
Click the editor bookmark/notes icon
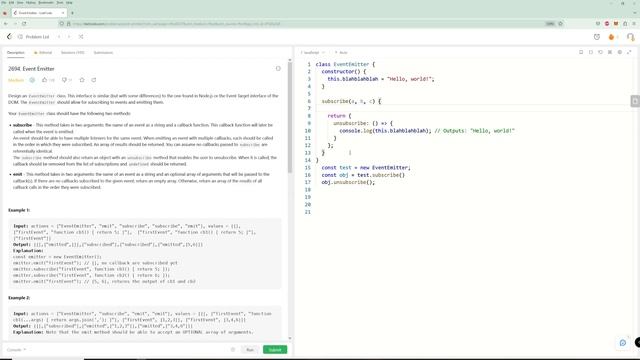pos(581,52)
